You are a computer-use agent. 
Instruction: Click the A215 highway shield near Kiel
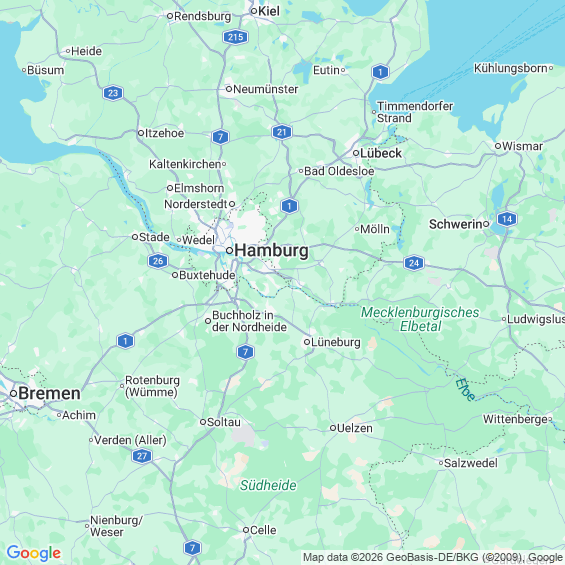[x=235, y=37]
